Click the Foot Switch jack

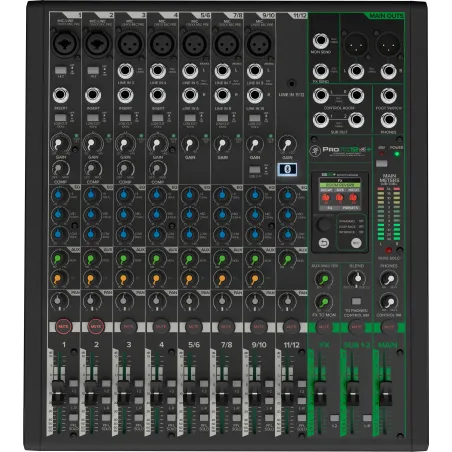389,95
